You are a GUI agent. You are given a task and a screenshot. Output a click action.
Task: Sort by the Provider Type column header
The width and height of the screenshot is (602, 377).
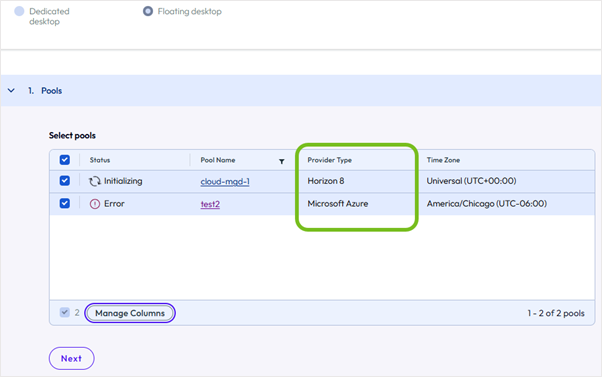(329, 160)
